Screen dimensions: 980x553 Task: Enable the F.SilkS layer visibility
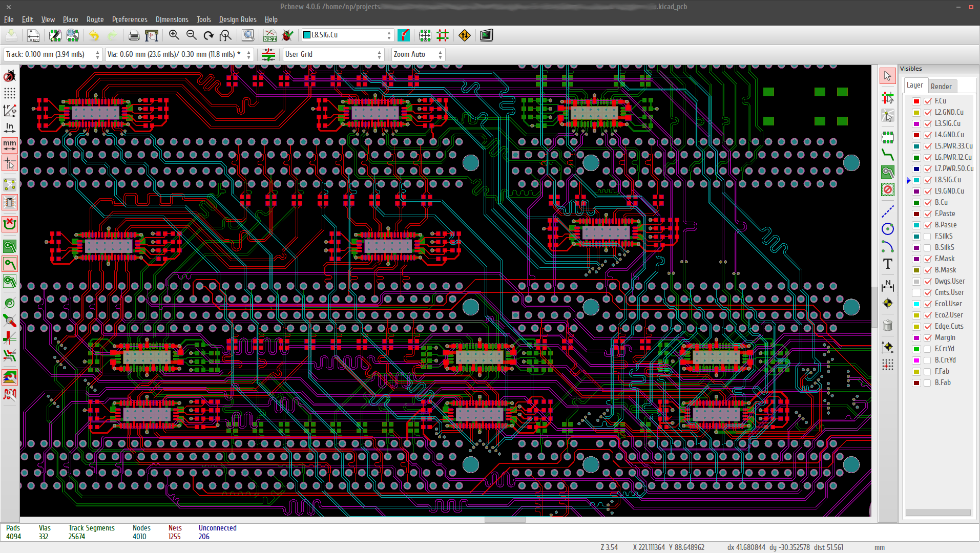(928, 237)
